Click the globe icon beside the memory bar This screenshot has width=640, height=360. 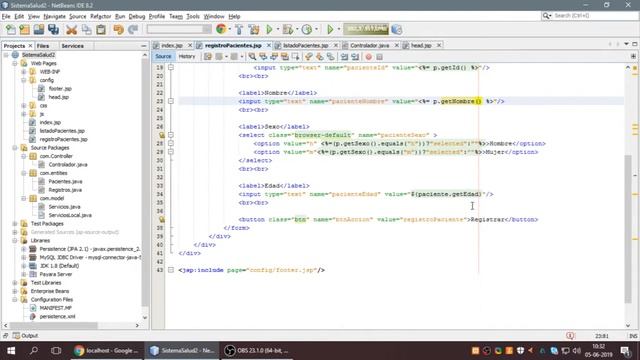tap(396, 29)
